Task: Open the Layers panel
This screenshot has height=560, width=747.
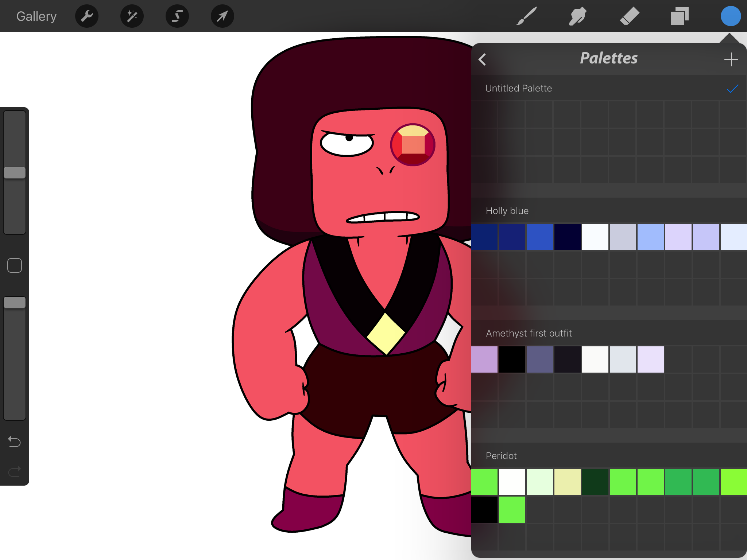Action: tap(680, 16)
